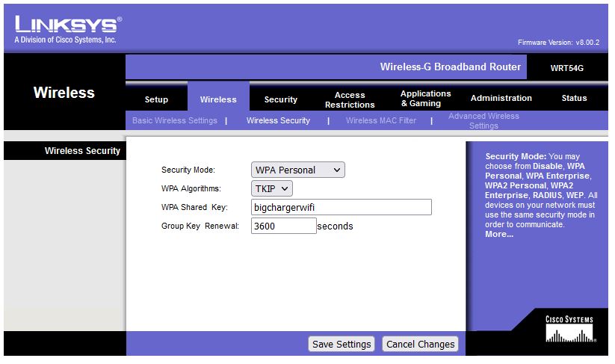Click the Security Mode field label
Screen dimensions: 615x364
coord(188,170)
